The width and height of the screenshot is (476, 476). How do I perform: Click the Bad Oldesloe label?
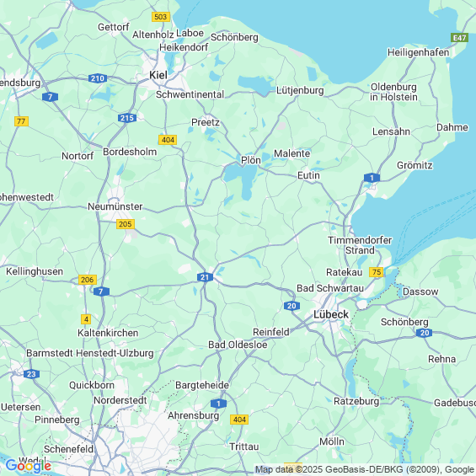coord(238,345)
